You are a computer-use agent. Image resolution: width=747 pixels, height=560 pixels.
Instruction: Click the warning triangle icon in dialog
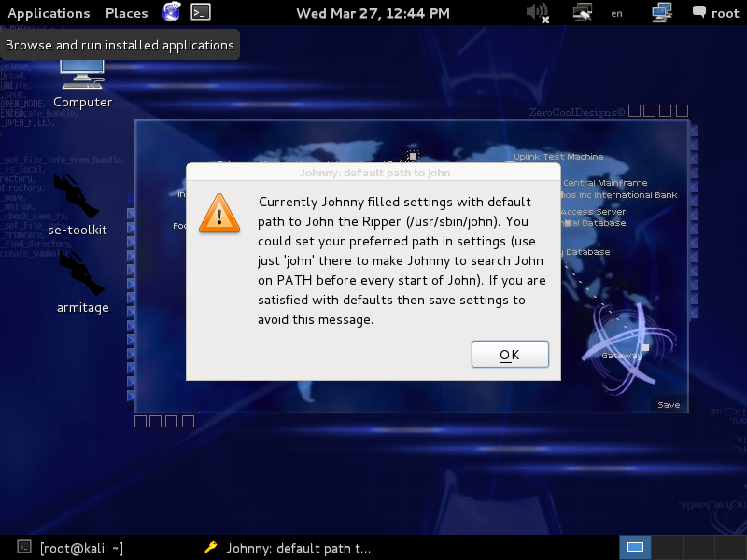(x=219, y=214)
